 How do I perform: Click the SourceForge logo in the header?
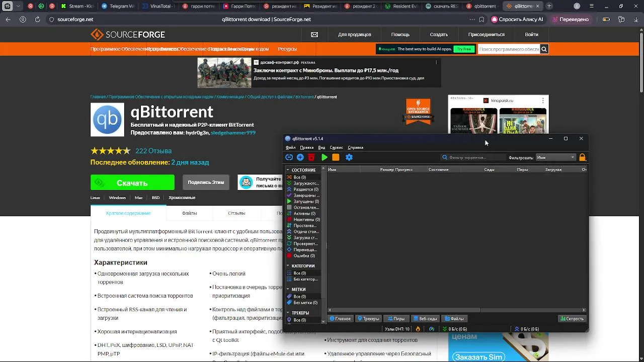click(128, 35)
